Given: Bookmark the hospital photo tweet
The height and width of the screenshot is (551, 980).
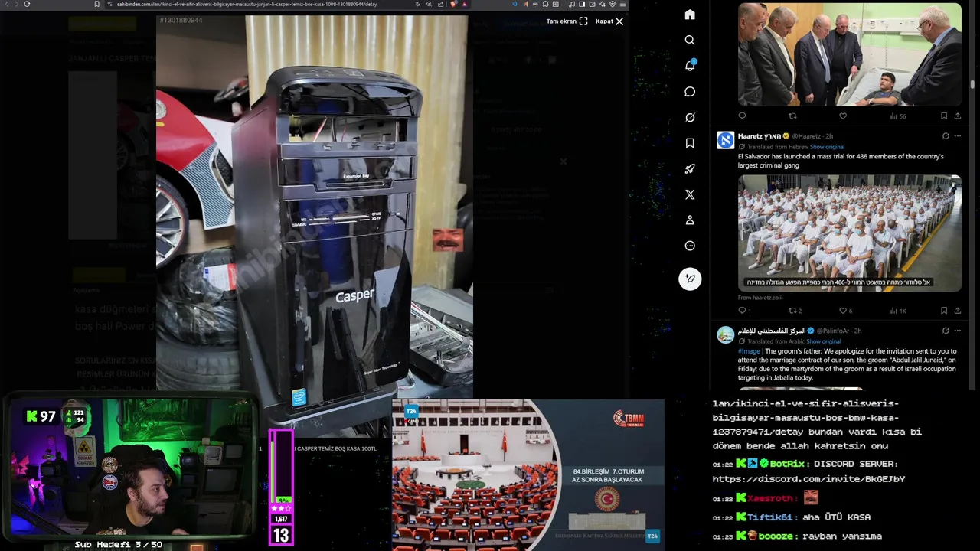Looking at the screenshot, I should pos(944,116).
